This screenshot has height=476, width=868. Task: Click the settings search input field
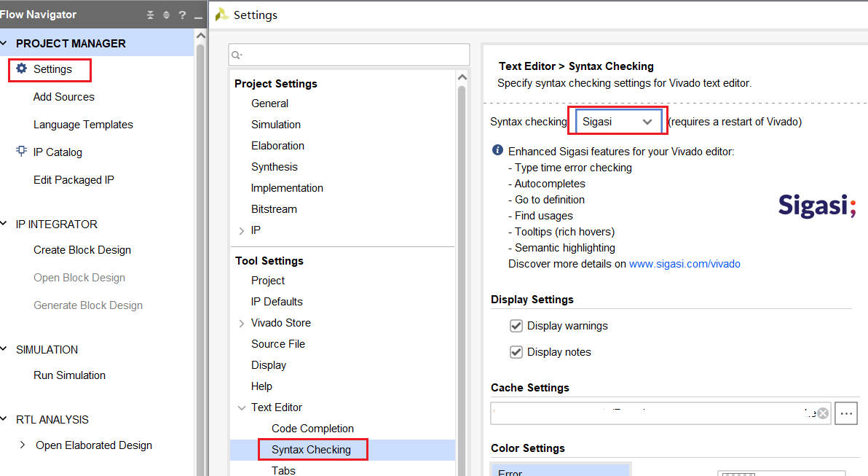(349, 55)
